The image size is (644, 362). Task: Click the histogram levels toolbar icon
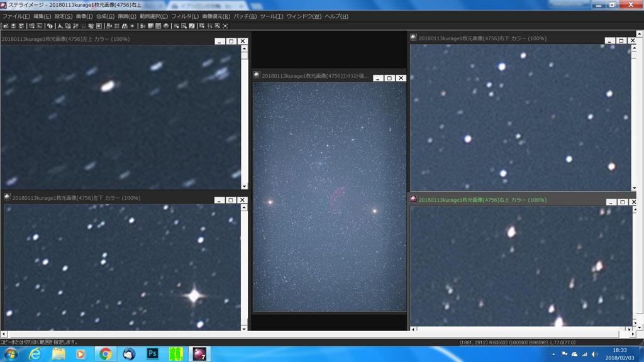(x=60, y=26)
